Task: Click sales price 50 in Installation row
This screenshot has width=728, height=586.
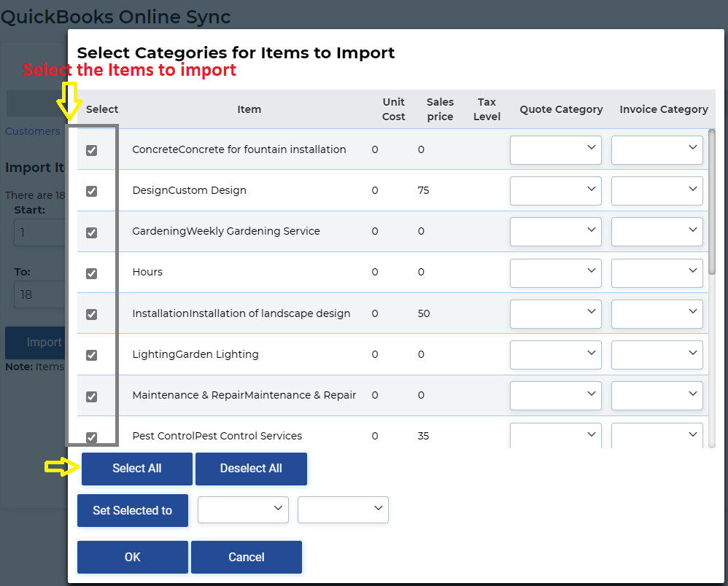Action: pyautogui.click(x=423, y=313)
